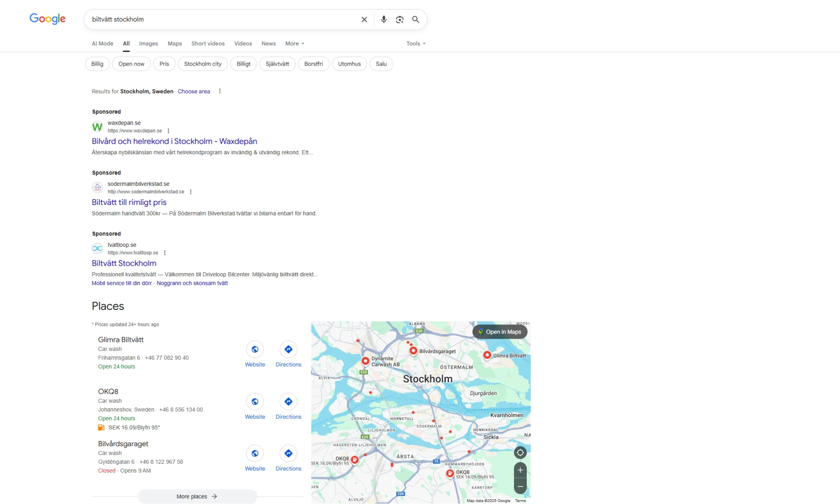The image size is (840, 504).
Task: Open OKQ8 Website icon
Action: pyautogui.click(x=255, y=401)
